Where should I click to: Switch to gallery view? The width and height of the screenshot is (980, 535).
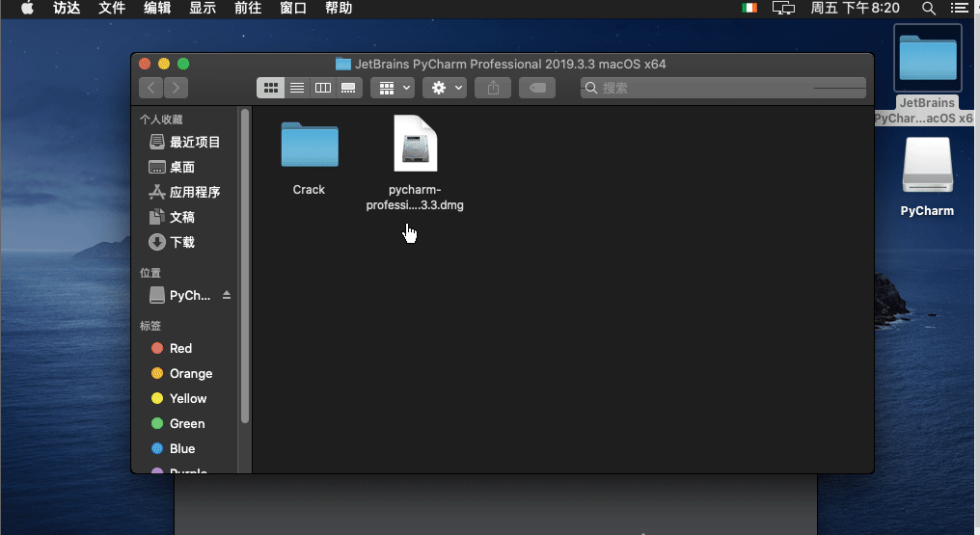click(349, 88)
